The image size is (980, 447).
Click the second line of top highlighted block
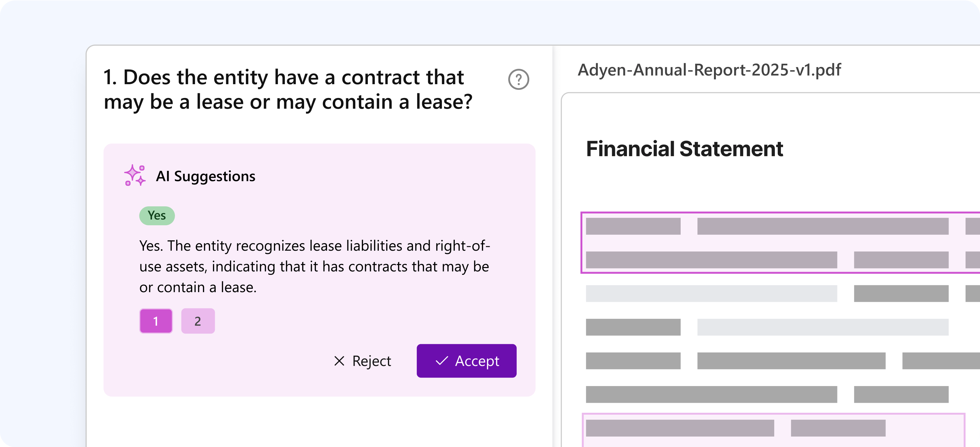711,260
